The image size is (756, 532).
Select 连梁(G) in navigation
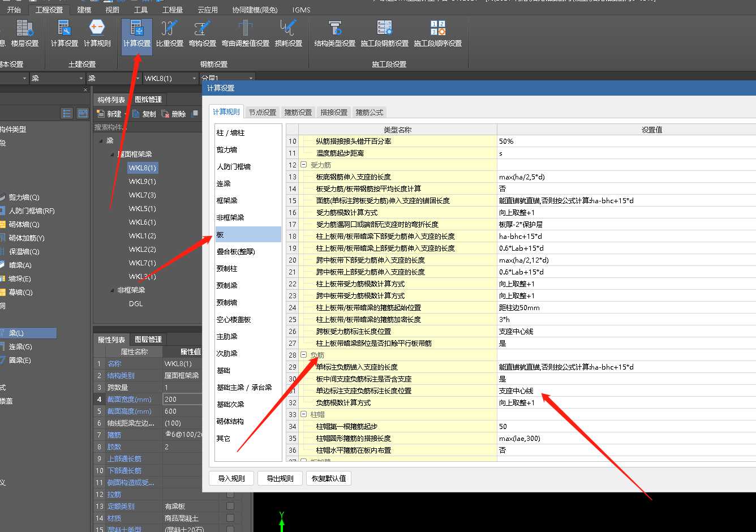pyautogui.click(x=20, y=347)
